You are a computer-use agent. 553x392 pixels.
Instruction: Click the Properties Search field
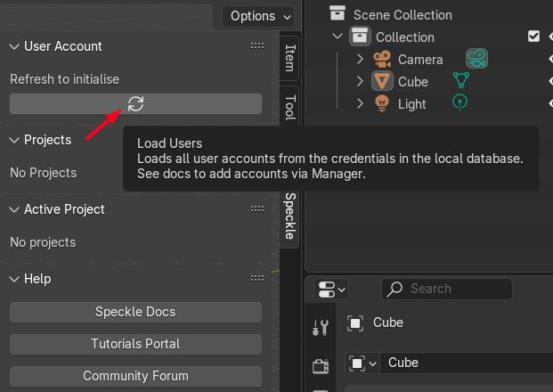tap(447, 290)
